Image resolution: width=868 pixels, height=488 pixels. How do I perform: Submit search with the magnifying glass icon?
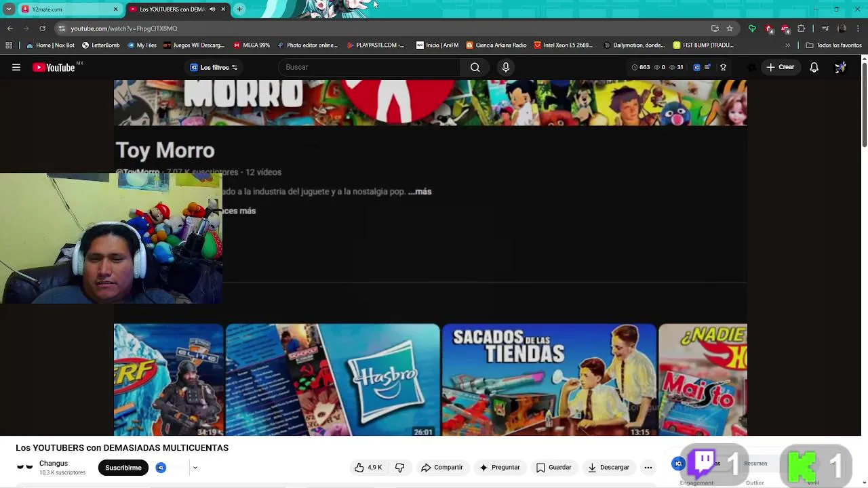pyautogui.click(x=475, y=67)
